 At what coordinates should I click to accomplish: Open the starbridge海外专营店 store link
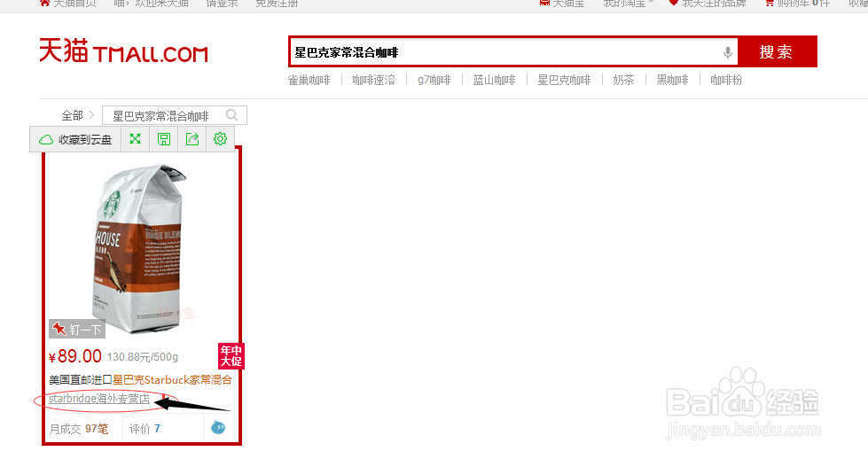99,399
